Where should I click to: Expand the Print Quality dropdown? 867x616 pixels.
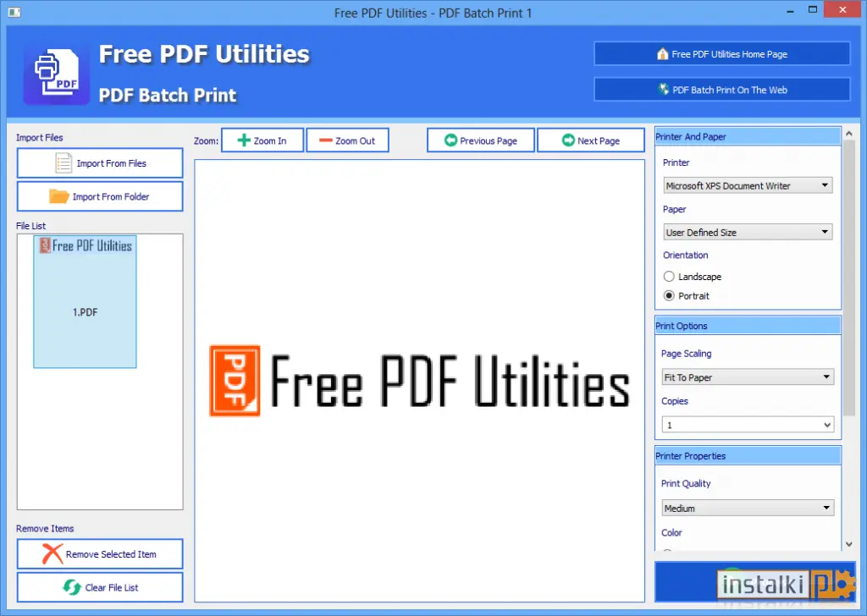[x=748, y=508]
